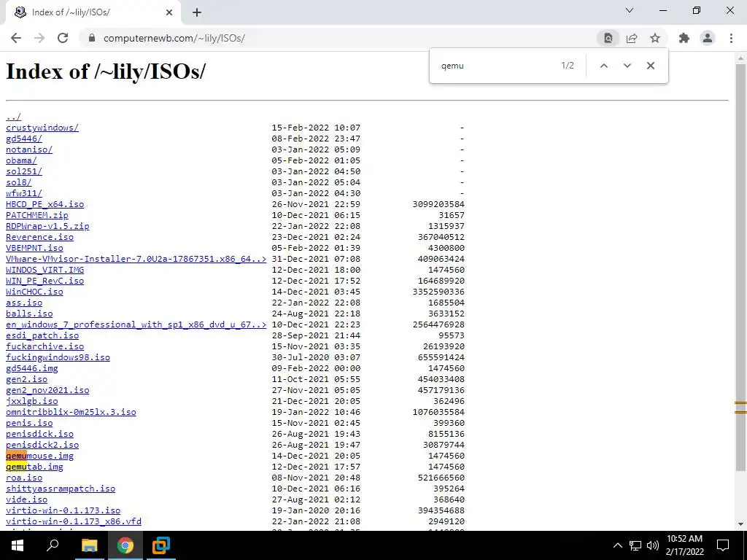Download WIN_PE_RevC.iso

(x=44, y=281)
